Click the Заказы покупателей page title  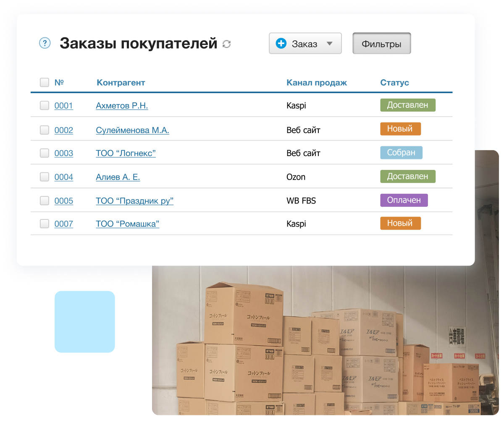[x=139, y=43]
